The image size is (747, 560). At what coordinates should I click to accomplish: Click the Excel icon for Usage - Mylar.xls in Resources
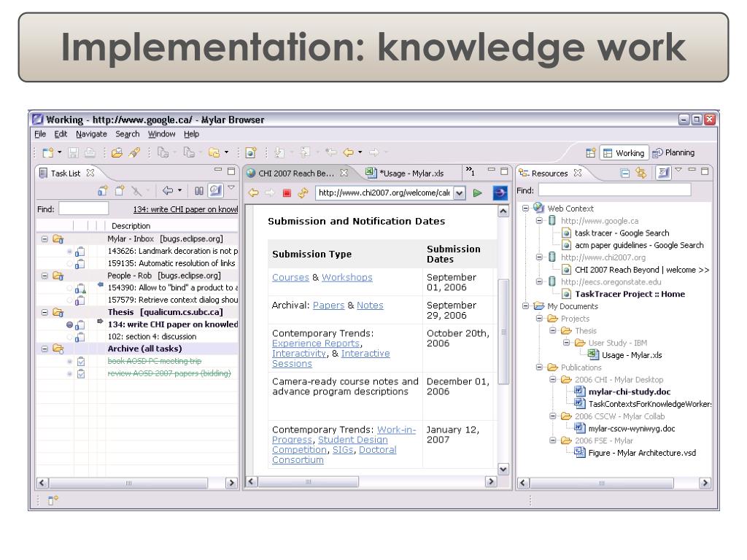pyautogui.click(x=593, y=355)
